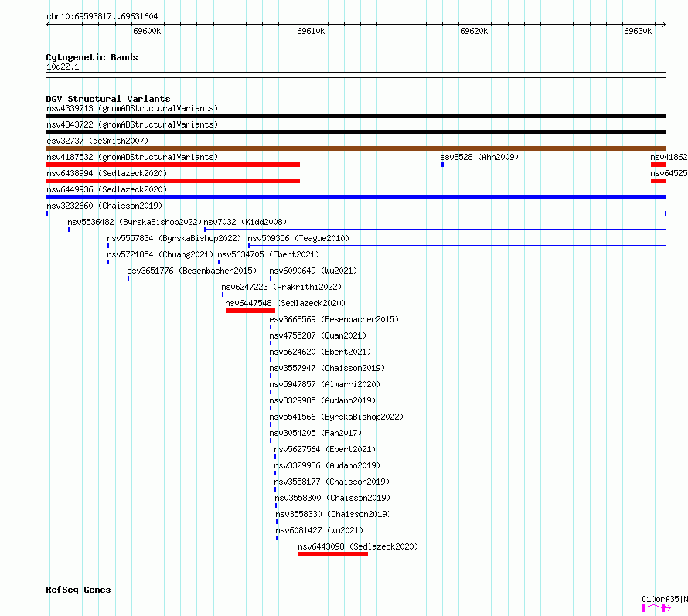Open nsv6447548 (Sedlazeck2020) label

(x=285, y=303)
